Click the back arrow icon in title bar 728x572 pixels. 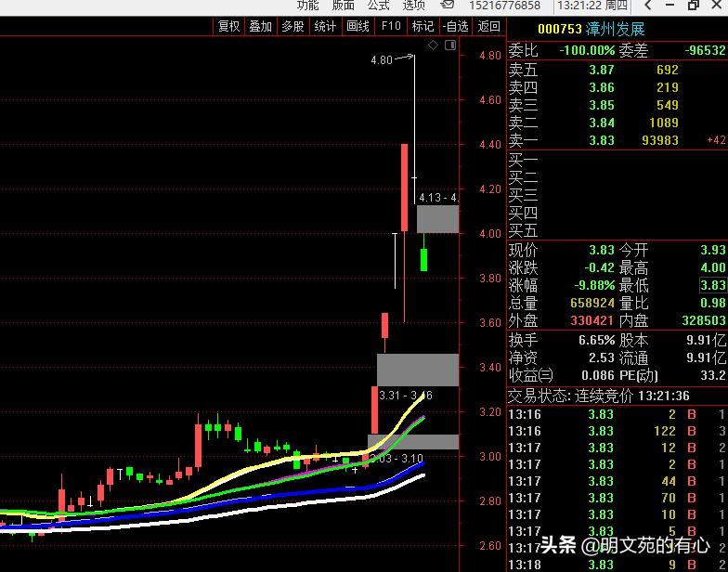pyautogui.click(x=648, y=6)
